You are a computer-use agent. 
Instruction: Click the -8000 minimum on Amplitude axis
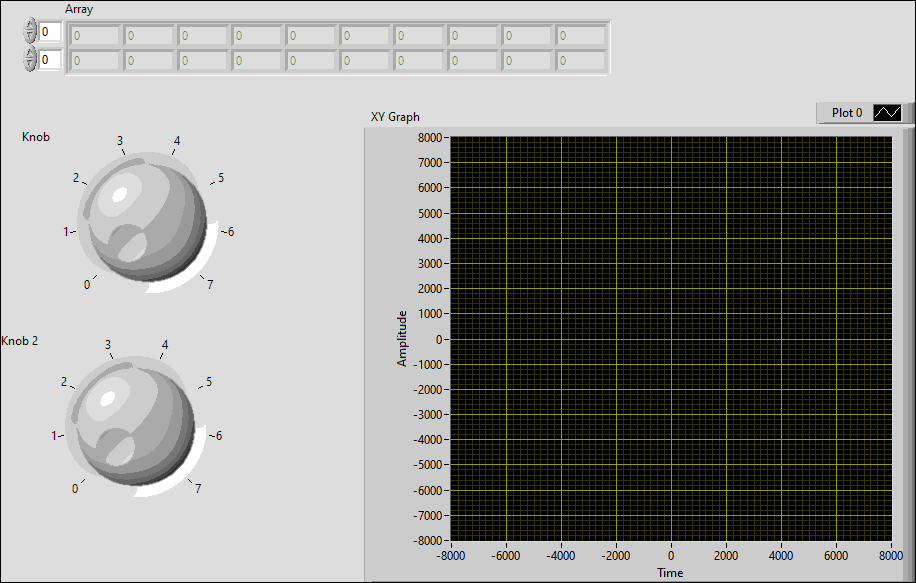pos(428,540)
